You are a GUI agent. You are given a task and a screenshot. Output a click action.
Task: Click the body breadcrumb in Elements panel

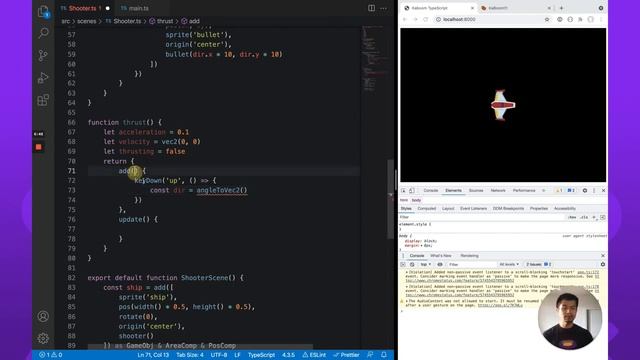pyautogui.click(x=416, y=200)
